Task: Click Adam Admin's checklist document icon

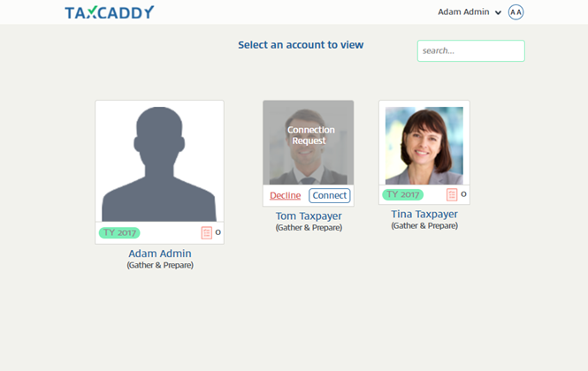Action: (x=207, y=232)
